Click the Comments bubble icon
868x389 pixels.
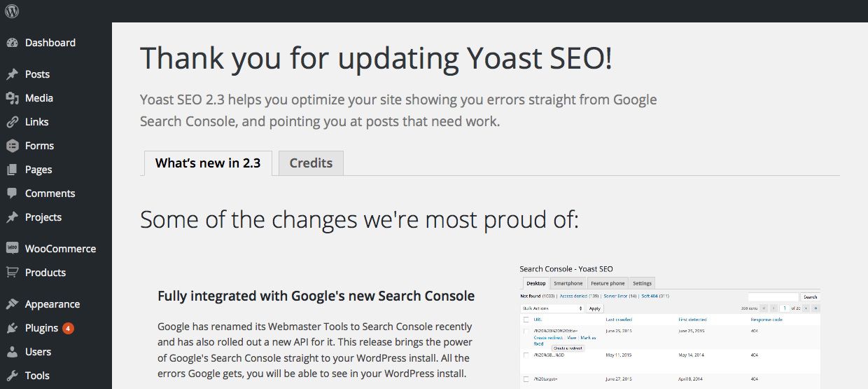pyautogui.click(x=12, y=193)
